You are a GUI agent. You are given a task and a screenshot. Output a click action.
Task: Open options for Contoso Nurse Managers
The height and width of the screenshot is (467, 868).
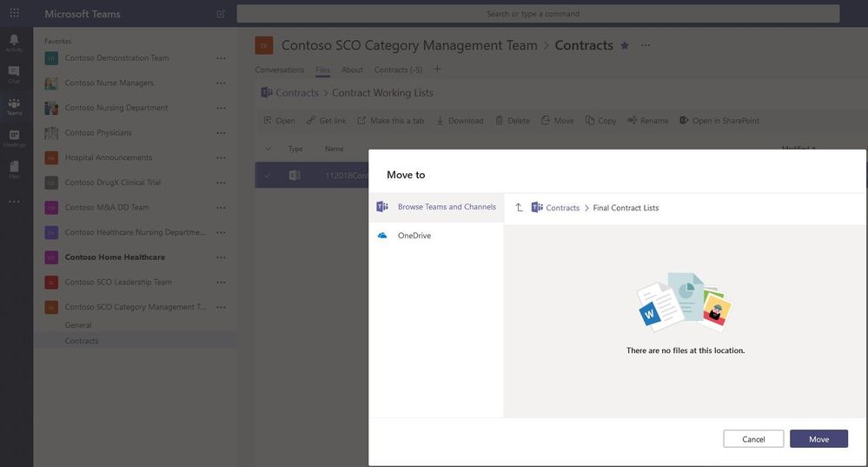pyautogui.click(x=221, y=83)
